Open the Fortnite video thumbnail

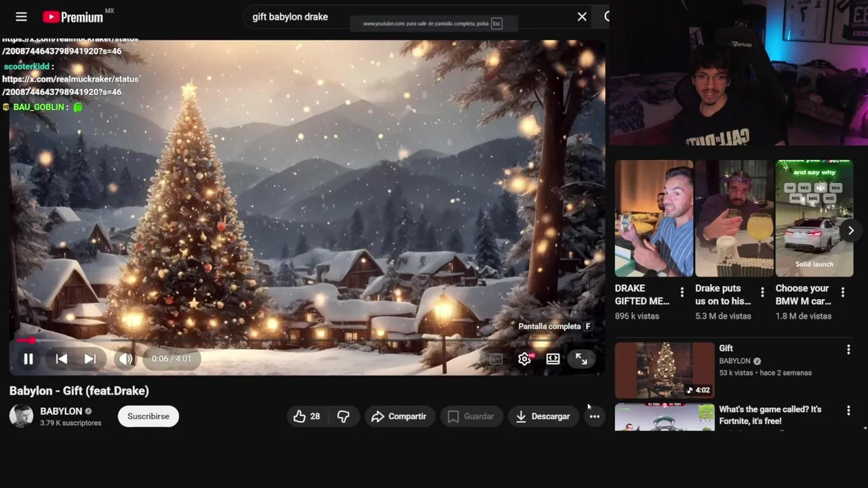tap(665, 418)
